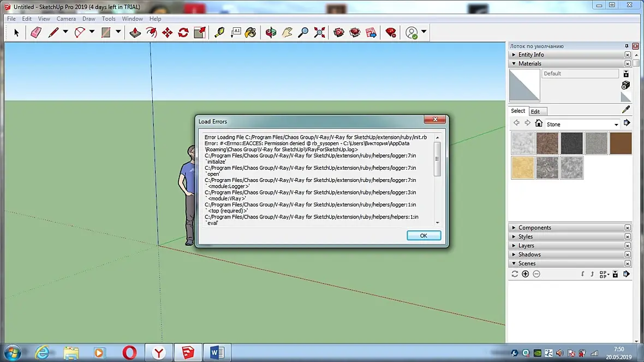Click the Load Errors scrollbar down arrow
Viewport: 644px width, 362px height.
(x=437, y=222)
